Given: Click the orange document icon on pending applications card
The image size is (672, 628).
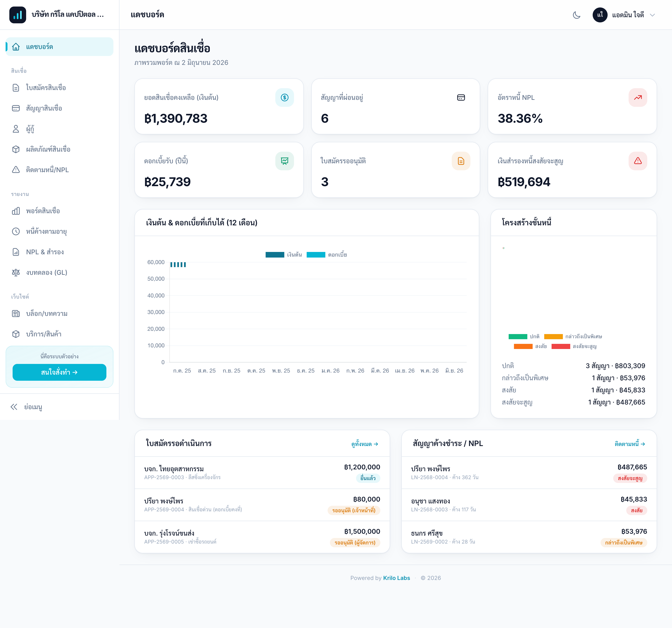Looking at the screenshot, I should coord(461,161).
